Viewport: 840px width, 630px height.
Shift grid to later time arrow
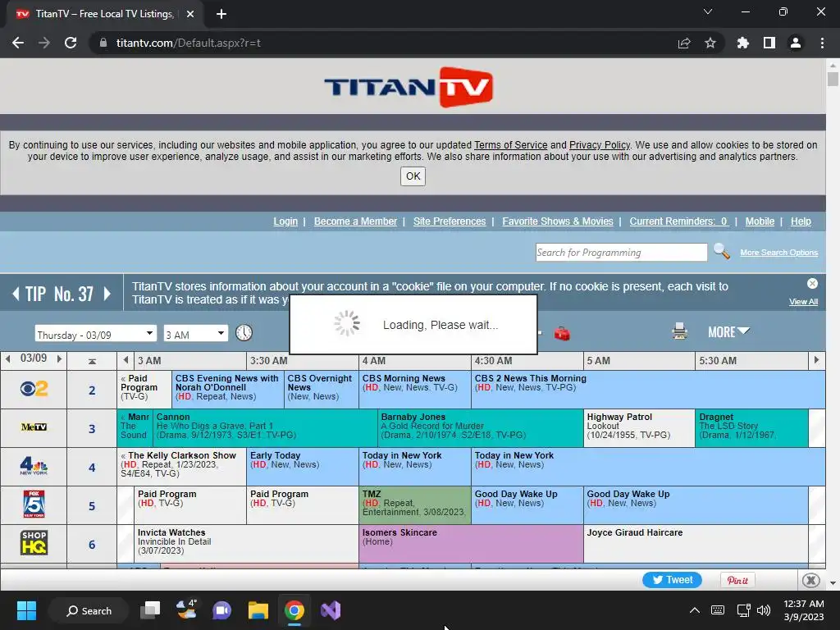click(x=816, y=360)
